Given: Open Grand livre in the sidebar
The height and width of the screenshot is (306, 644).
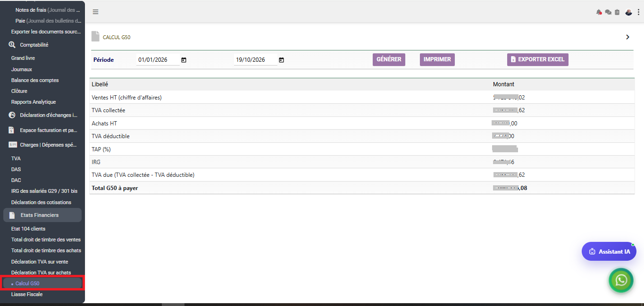Looking at the screenshot, I should [x=23, y=58].
